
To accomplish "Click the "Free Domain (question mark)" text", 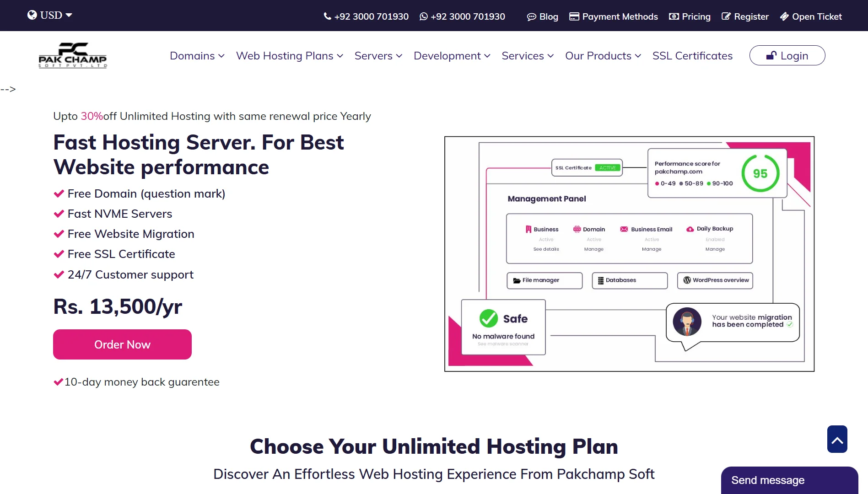I will click(x=146, y=194).
